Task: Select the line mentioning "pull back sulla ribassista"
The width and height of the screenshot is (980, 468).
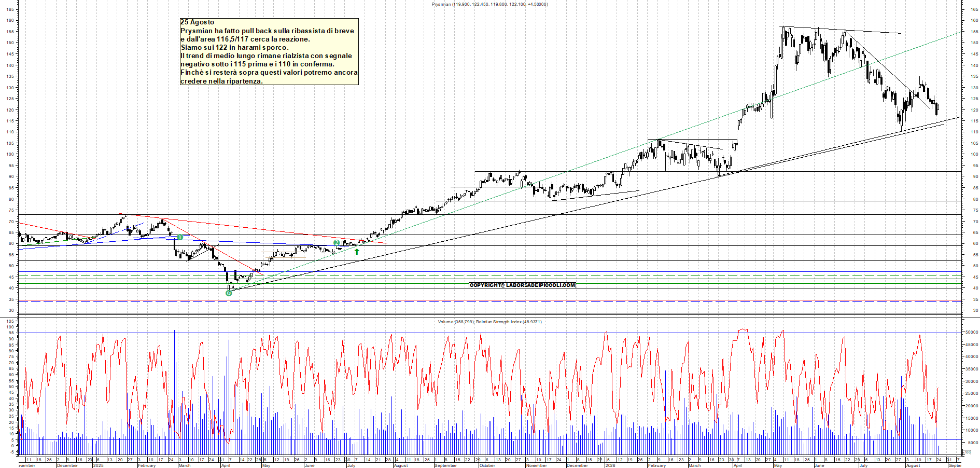Action: pos(267,31)
